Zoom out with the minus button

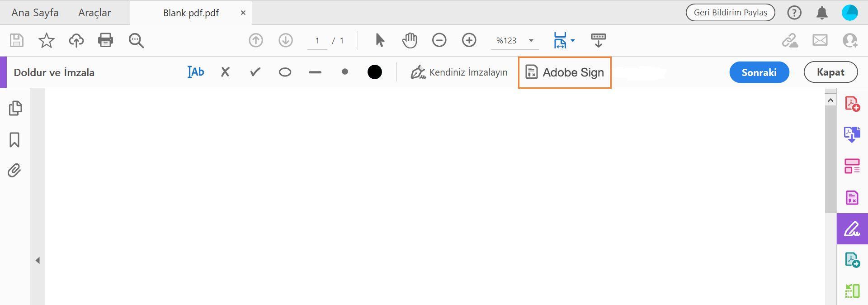tap(439, 40)
